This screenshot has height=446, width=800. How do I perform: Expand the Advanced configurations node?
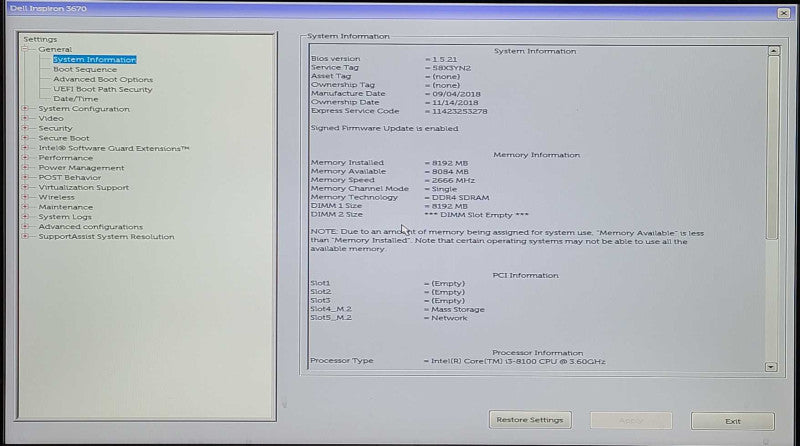24,227
